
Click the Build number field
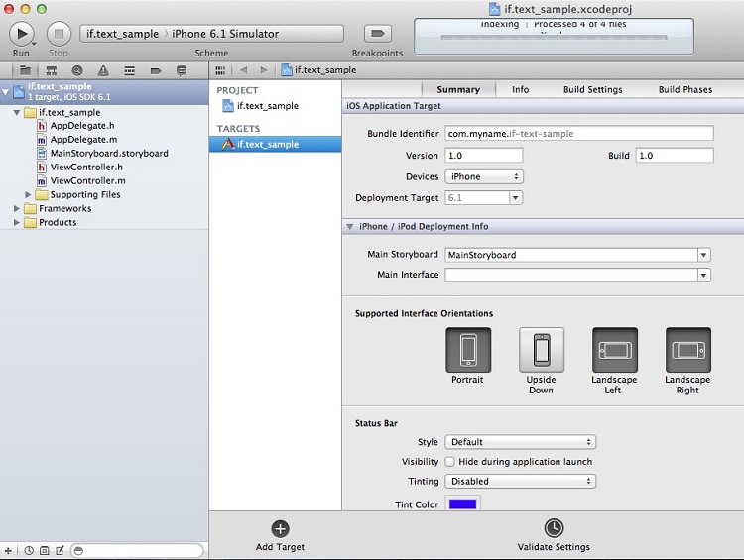pyautogui.click(x=675, y=155)
